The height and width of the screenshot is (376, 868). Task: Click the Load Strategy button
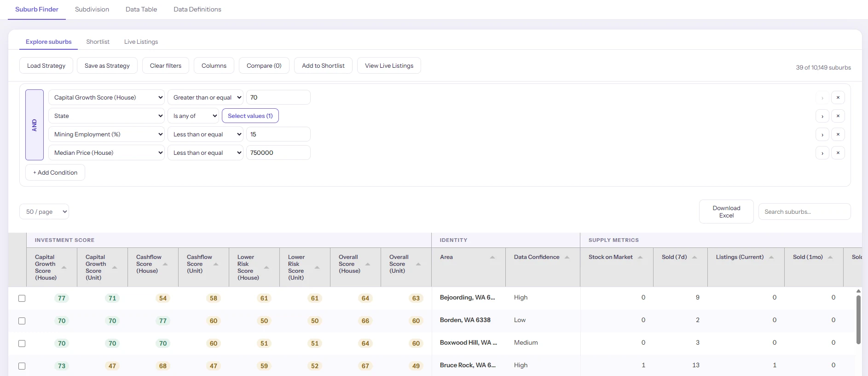[x=46, y=66]
